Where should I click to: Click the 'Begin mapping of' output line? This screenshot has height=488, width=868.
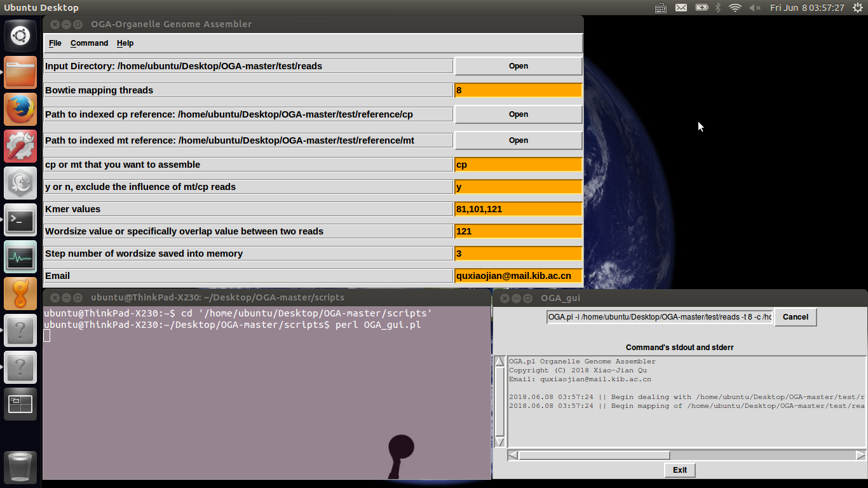pyautogui.click(x=687, y=406)
